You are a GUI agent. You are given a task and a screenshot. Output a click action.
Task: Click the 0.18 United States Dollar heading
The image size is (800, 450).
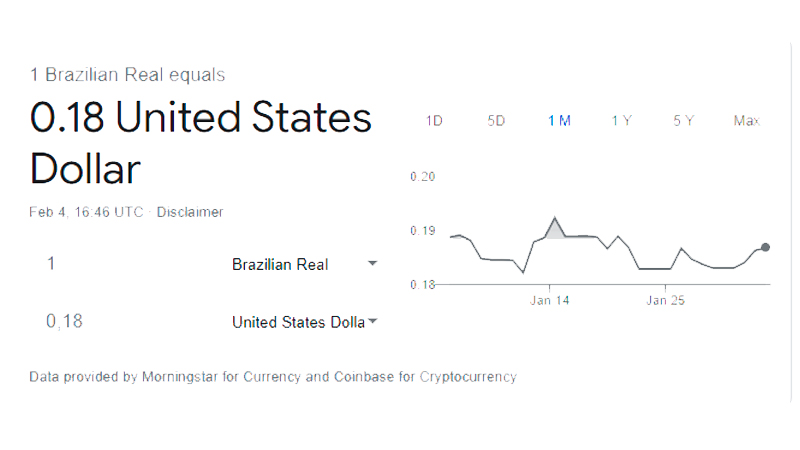pos(201,143)
